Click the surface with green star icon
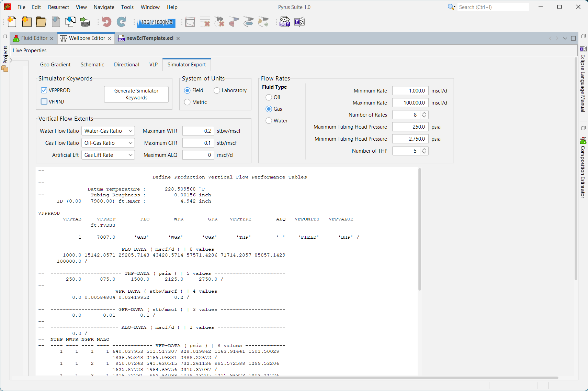The image size is (588, 391). pyautogui.click(x=263, y=22)
